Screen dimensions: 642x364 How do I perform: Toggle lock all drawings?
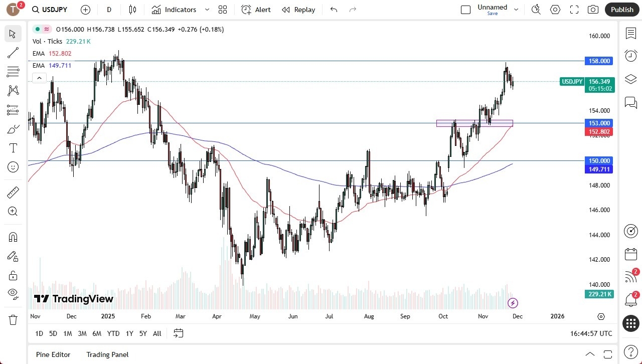tap(13, 275)
